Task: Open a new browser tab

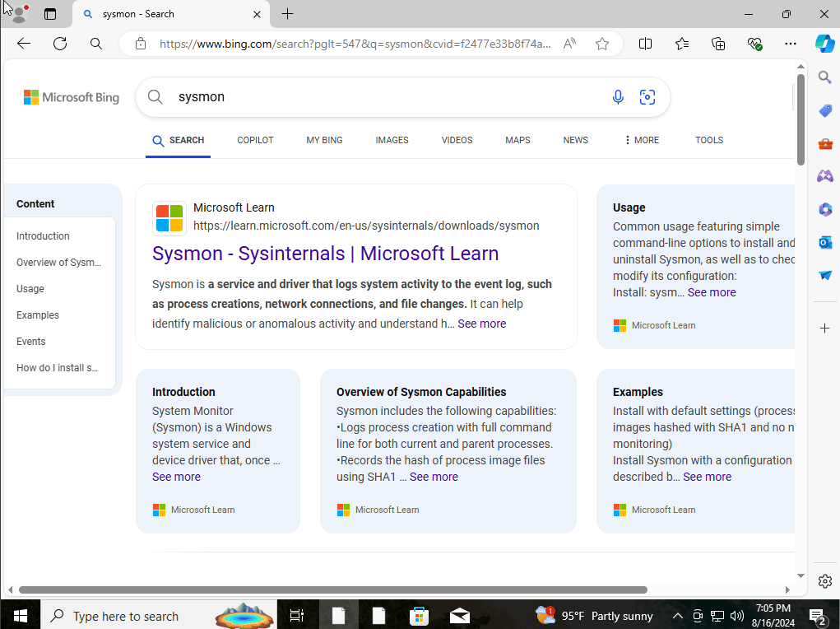Action: pyautogui.click(x=288, y=14)
